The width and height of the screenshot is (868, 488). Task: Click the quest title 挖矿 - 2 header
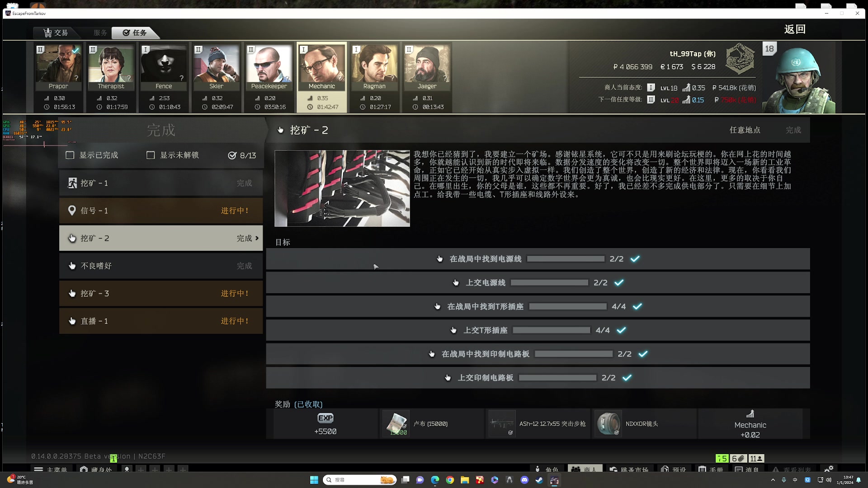point(309,130)
